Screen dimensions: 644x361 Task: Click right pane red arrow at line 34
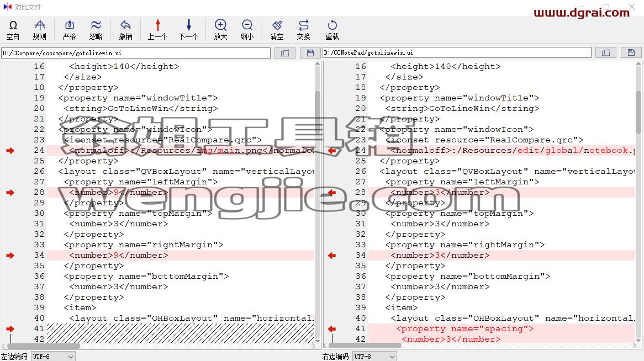coord(332,256)
